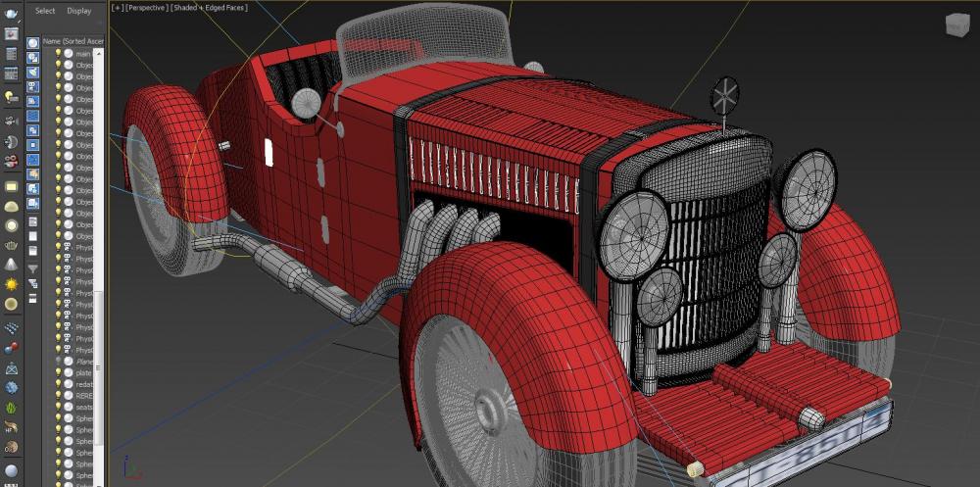Hide the 'seats' object using its bulb
This screenshot has height=487, width=980.
[58, 407]
